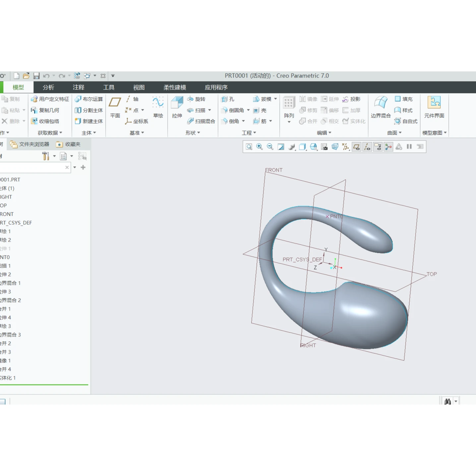The height and width of the screenshot is (476, 476).
Task: Select the Revolve (旋转) tool
Action: click(x=196, y=99)
